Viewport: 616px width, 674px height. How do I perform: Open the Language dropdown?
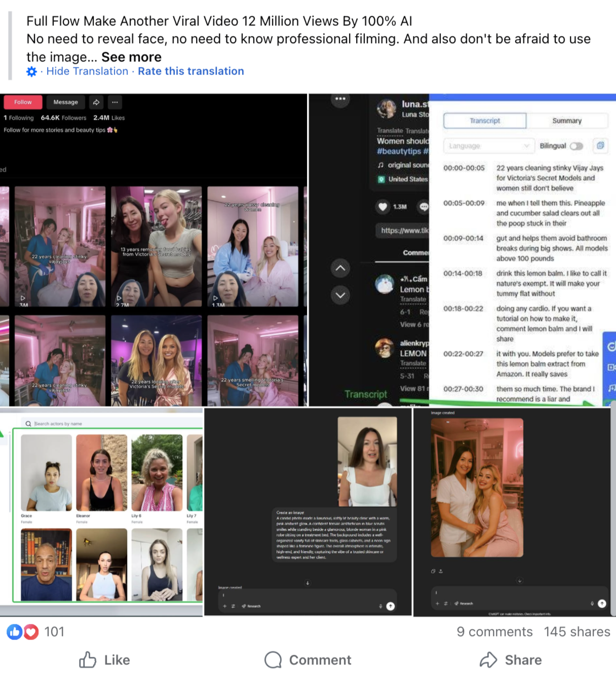click(488, 146)
